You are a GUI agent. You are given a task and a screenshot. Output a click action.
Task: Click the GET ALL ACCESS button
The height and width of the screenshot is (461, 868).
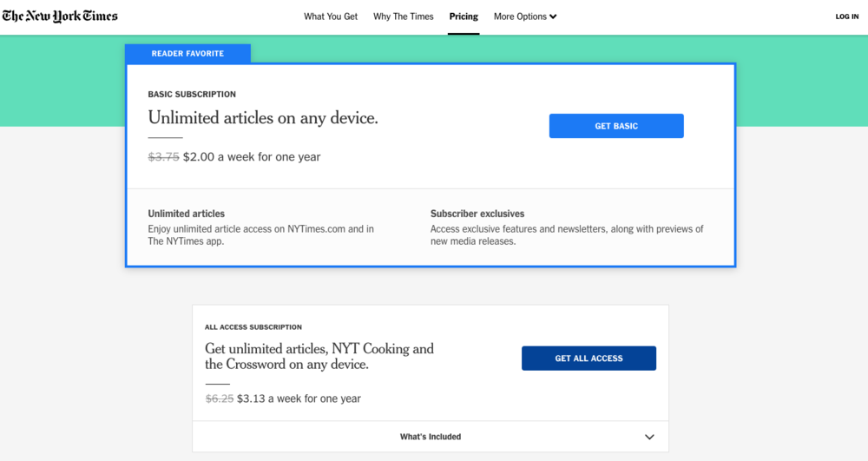pos(589,359)
